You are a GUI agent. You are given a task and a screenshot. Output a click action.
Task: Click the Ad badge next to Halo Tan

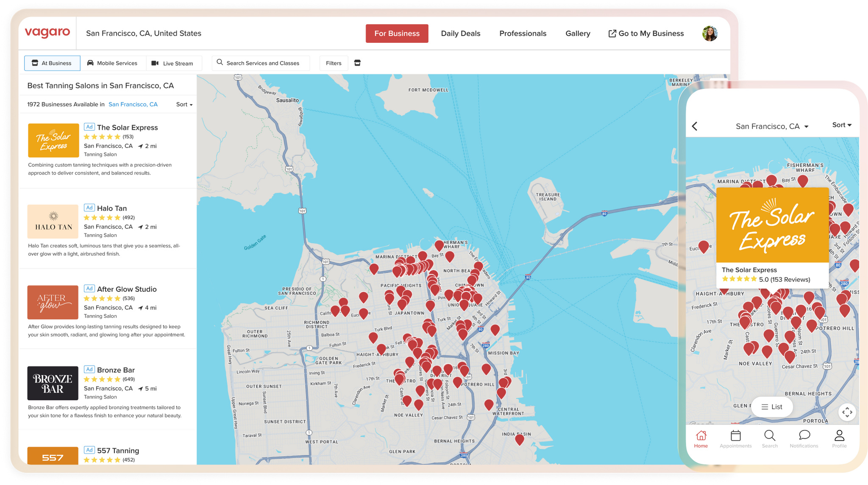89,208
